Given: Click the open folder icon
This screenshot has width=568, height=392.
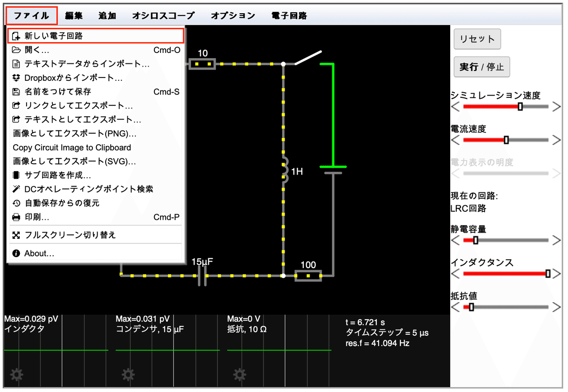Looking at the screenshot, I should pyautogui.click(x=17, y=50).
